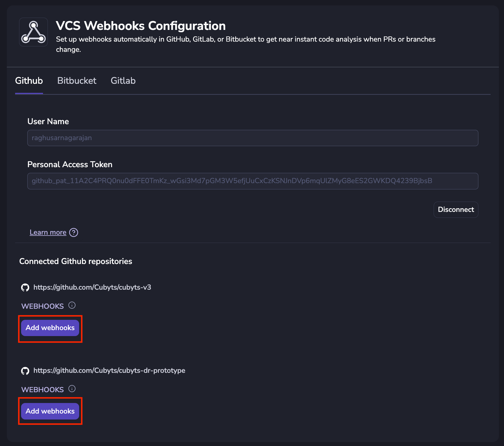Click the WEBHOOKS label under cubyts-dr-prototype
Viewport: 504px width, 446px height.
(x=42, y=390)
